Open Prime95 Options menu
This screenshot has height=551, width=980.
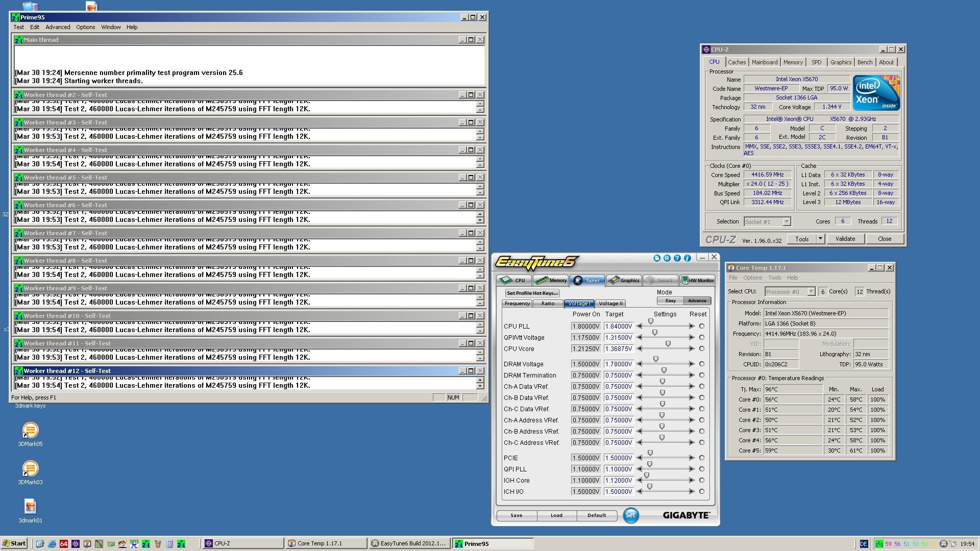(x=85, y=28)
